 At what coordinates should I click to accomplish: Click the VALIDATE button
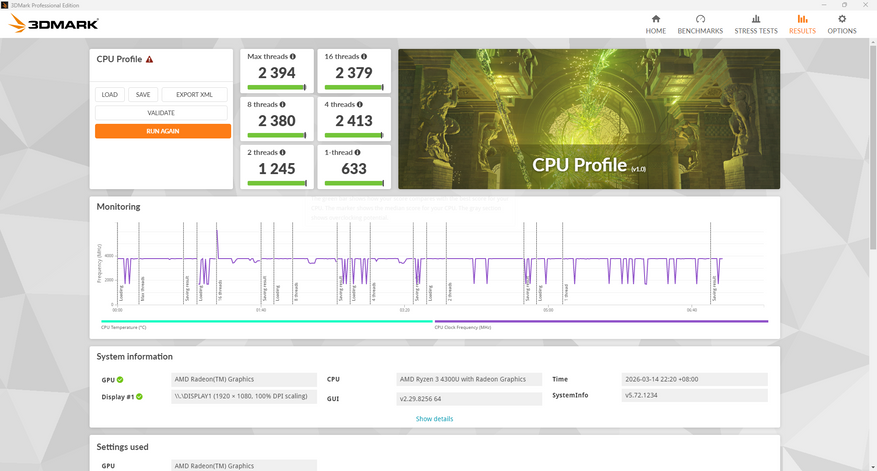coord(161,113)
